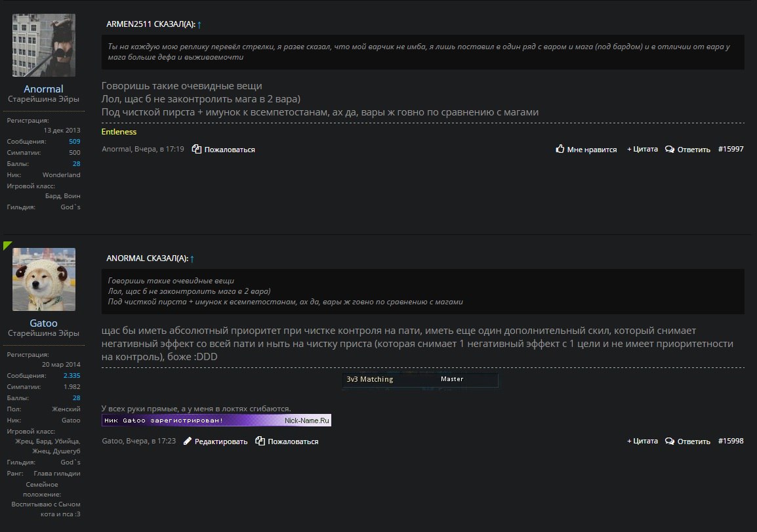Viewport: 757px width, 532px height.
Task: Click report icon in Gatoo's post
Action: point(260,441)
